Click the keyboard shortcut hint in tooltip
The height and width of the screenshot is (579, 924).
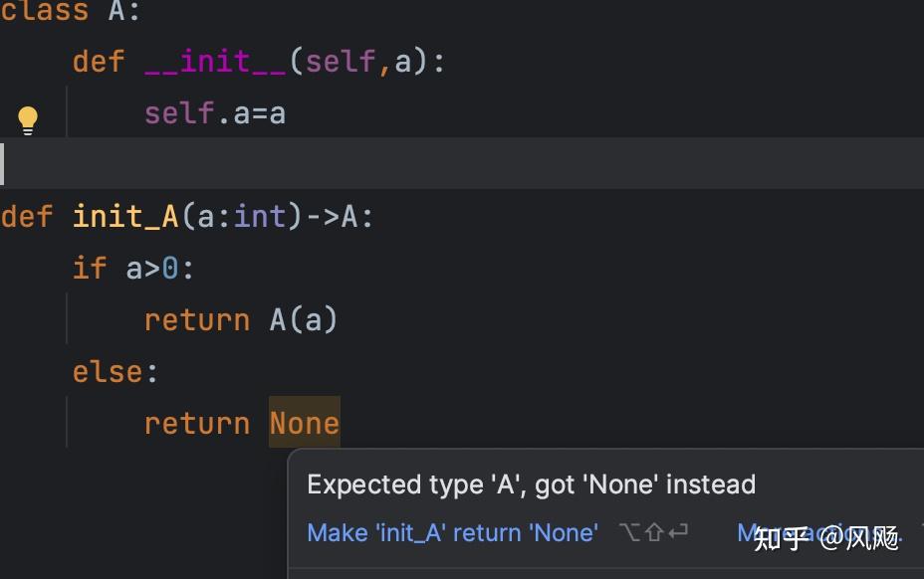(653, 532)
